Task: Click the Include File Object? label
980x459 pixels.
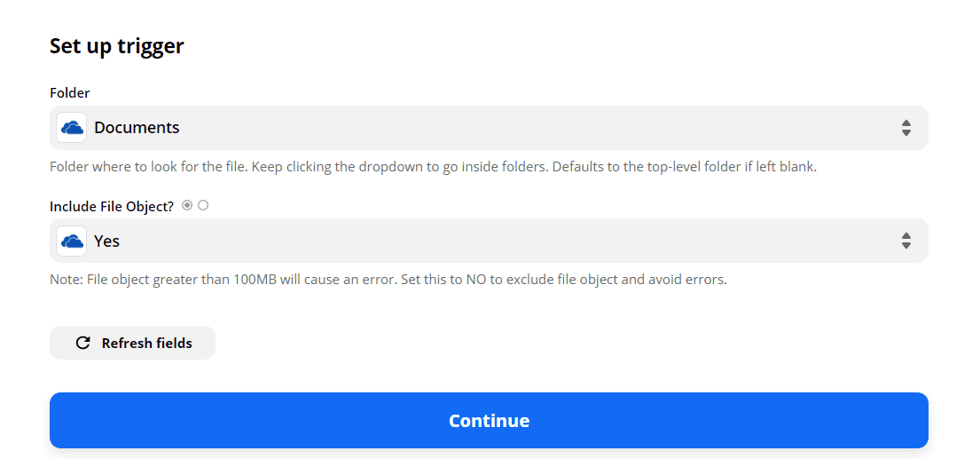Action: [112, 206]
